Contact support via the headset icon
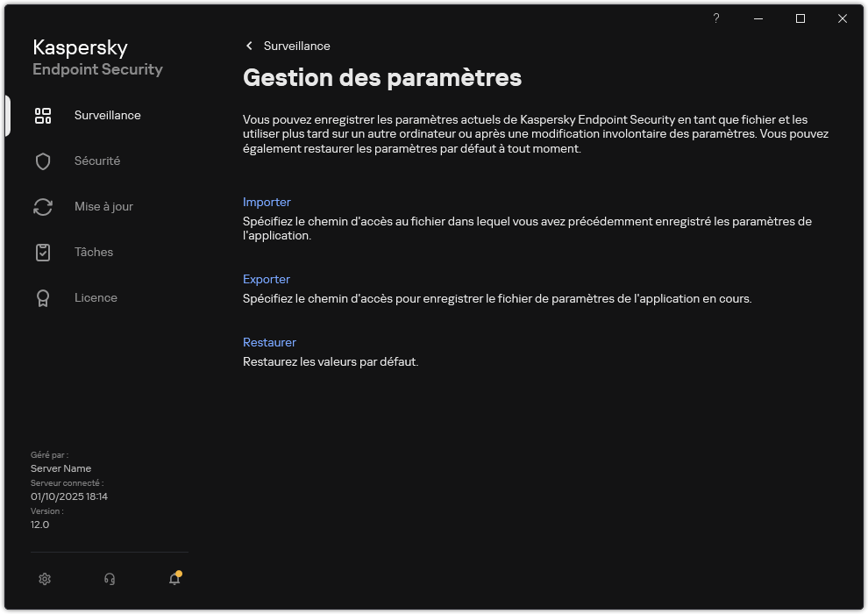The height and width of the screenshot is (614, 868). tap(110, 579)
